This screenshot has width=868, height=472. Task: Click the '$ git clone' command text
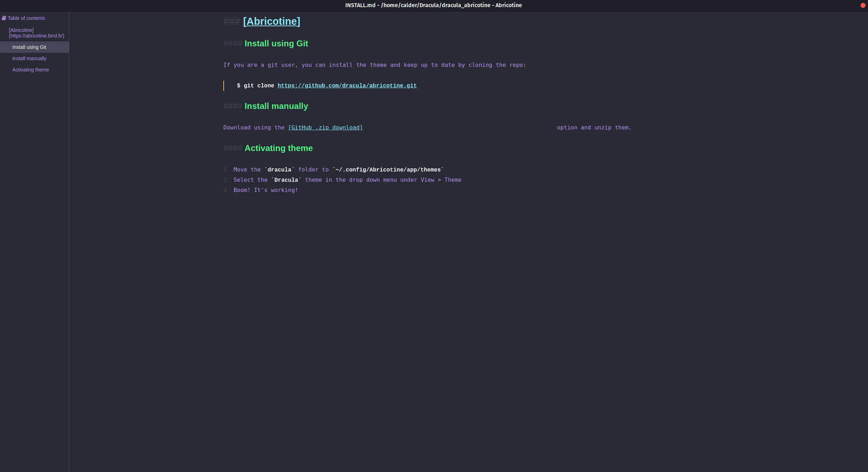click(255, 85)
